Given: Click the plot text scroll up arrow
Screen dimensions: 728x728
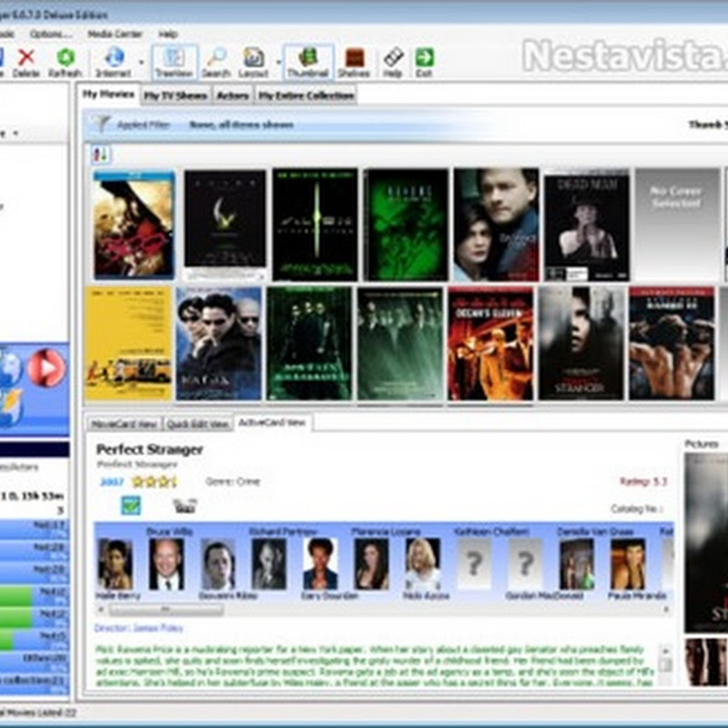Looking at the screenshot, I should (x=666, y=651).
